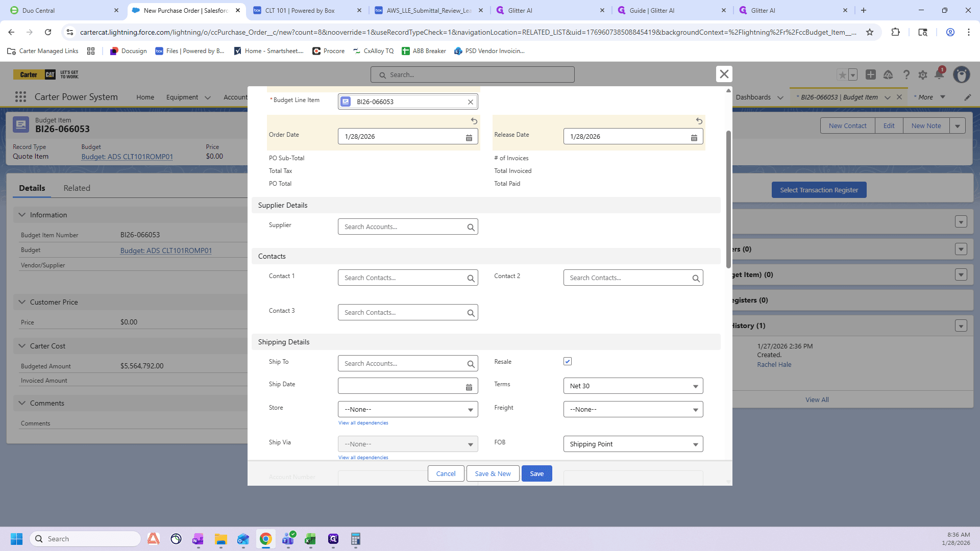Screen dimensions: 980x551
Task: Open the FOB Shipping Point dropdown
Action: [x=633, y=444]
